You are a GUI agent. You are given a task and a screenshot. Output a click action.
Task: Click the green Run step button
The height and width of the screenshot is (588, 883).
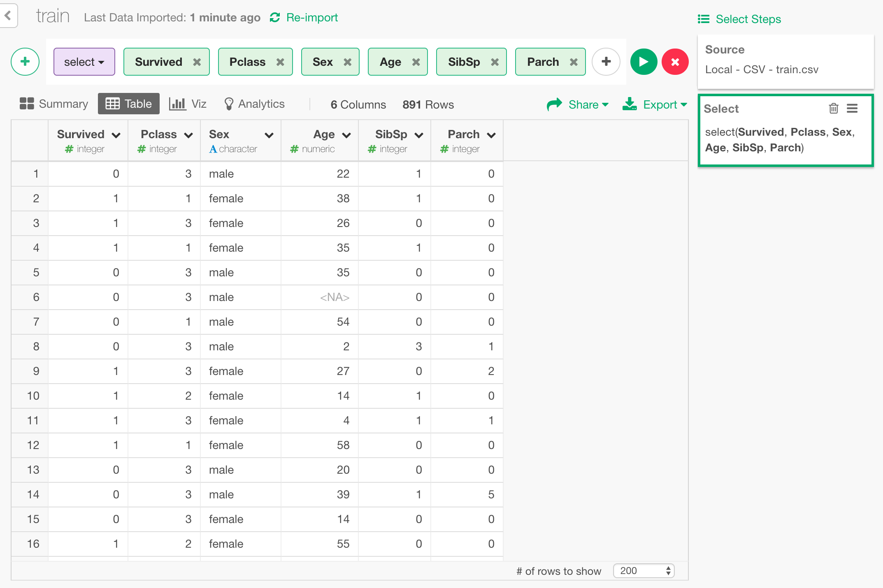pos(644,62)
